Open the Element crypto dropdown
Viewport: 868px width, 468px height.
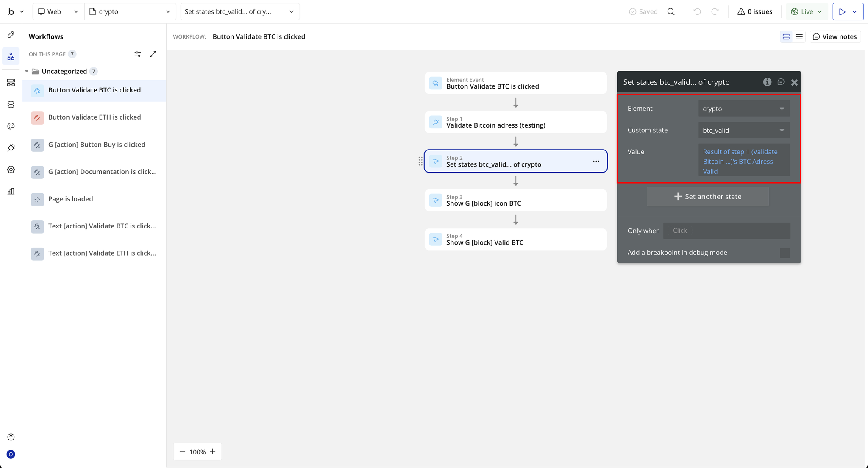743,109
